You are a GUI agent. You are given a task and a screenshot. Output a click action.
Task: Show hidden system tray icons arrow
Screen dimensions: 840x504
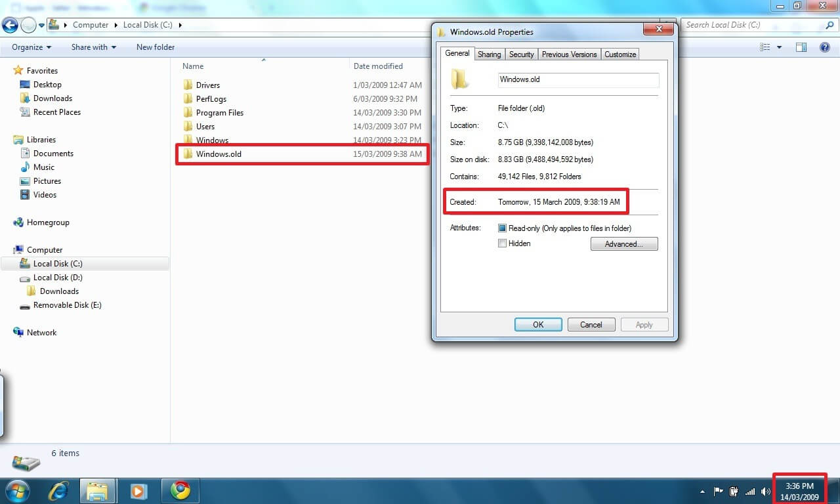pyautogui.click(x=703, y=492)
